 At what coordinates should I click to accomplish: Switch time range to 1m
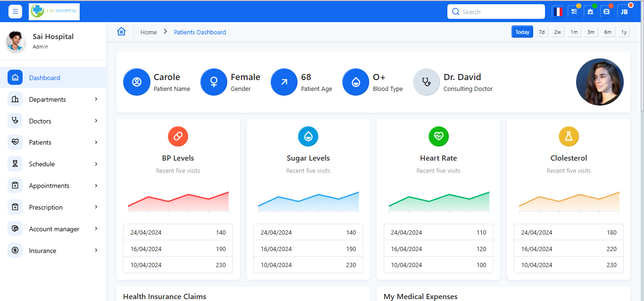pos(574,32)
